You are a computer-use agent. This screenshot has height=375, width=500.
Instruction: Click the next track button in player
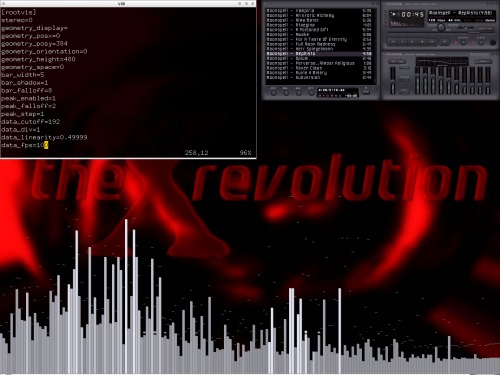tap(432, 42)
